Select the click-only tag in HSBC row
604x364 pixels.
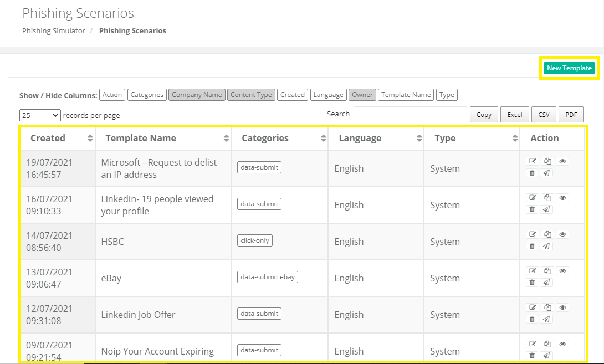(x=254, y=240)
